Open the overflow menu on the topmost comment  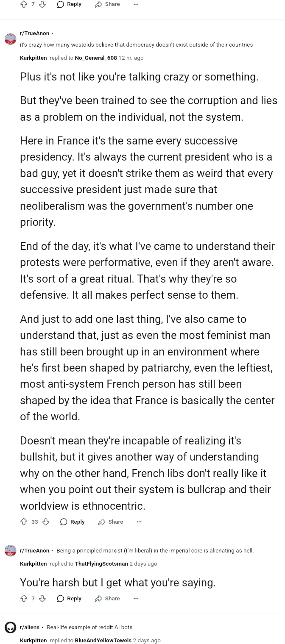tap(136, 4)
